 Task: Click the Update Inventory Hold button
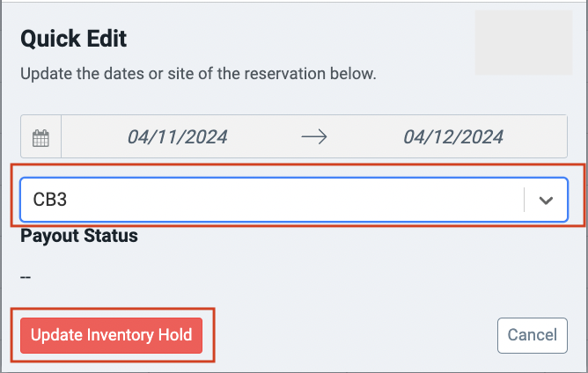coord(112,335)
